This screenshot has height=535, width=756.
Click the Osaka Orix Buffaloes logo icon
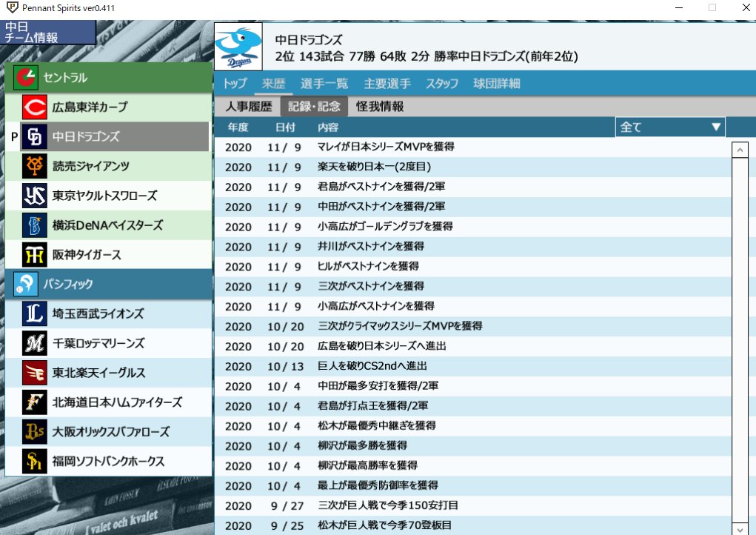tap(35, 432)
